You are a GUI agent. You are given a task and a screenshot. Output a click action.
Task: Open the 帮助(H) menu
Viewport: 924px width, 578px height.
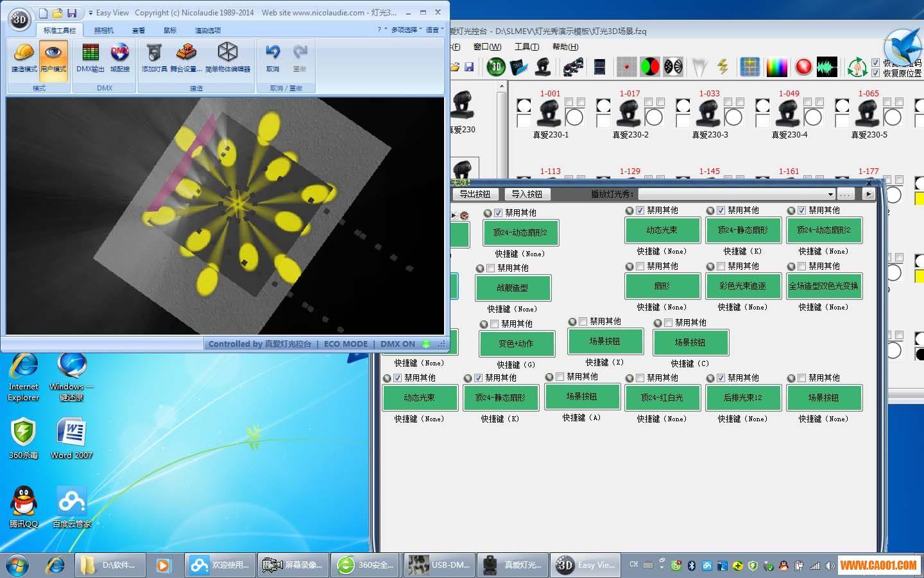pyautogui.click(x=565, y=47)
